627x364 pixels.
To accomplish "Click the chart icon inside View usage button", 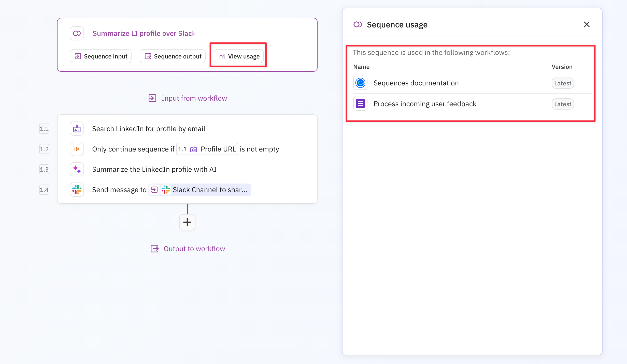I will tap(222, 56).
